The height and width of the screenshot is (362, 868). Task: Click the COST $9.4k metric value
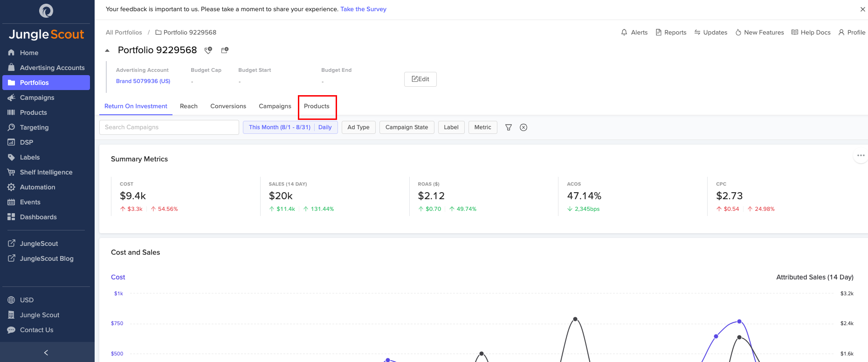(x=133, y=196)
